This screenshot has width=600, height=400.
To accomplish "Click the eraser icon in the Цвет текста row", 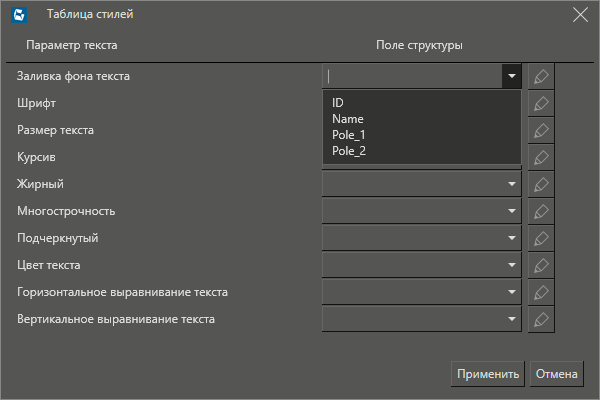I will pos(541,265).
